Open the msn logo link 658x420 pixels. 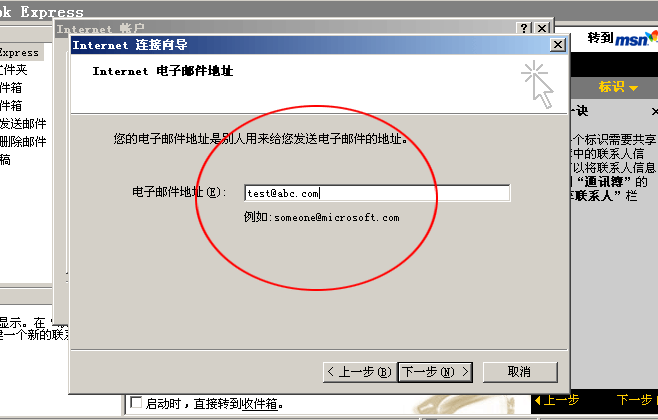[635, 39]
